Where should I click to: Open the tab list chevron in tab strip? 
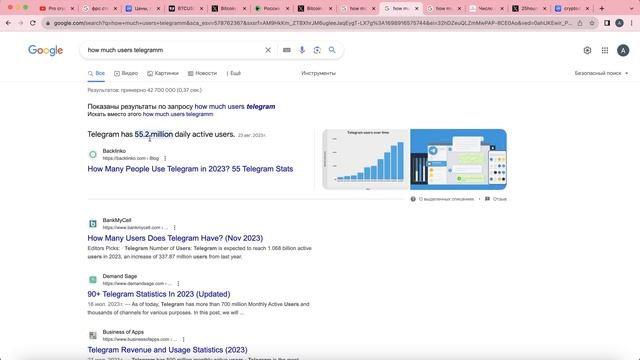tap(632, 8)
